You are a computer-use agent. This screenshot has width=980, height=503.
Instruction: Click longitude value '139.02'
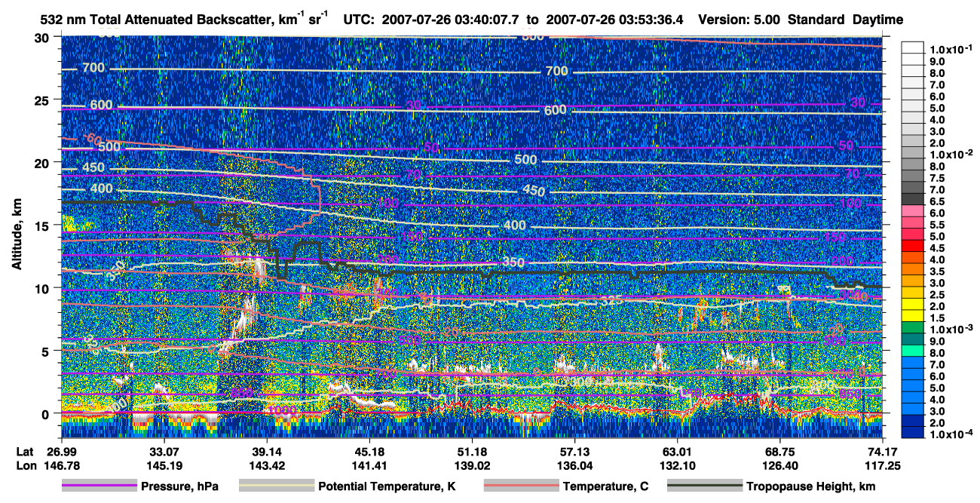click(471, 465)
